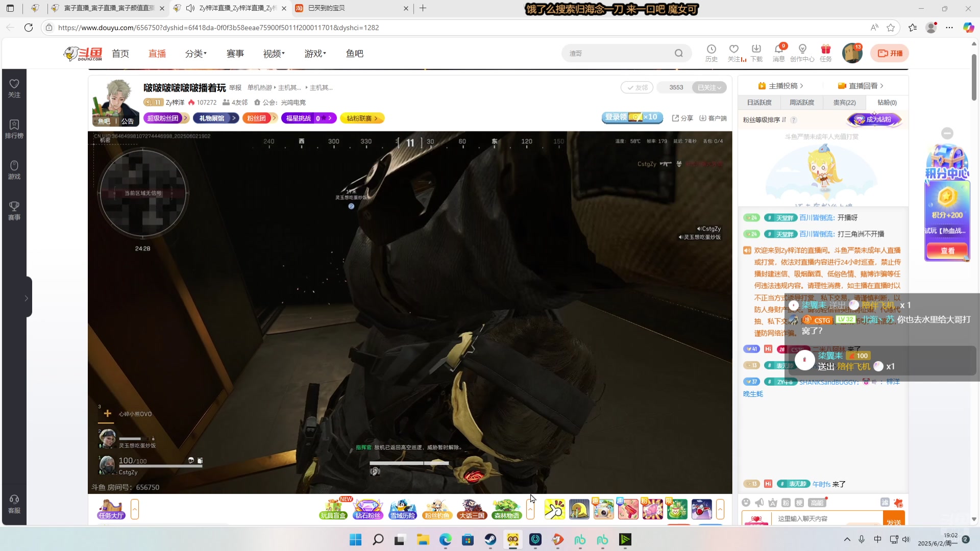Viewport: 980px width, 551px height.
Task: Switch to 贵宾(22) tab
Action: pos(844,103)
